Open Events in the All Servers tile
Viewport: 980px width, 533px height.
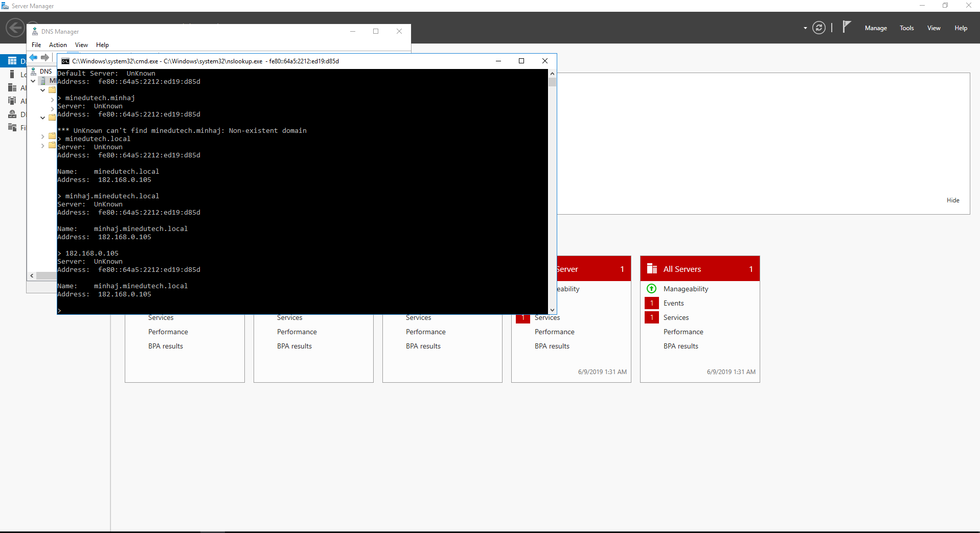[673, 303]
